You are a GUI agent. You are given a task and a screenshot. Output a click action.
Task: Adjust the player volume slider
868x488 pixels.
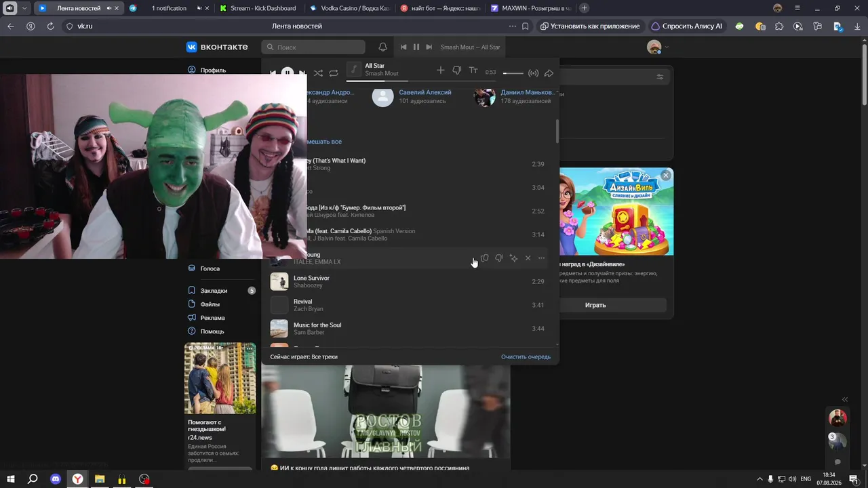pyautogui.click(x=513, y=73)
